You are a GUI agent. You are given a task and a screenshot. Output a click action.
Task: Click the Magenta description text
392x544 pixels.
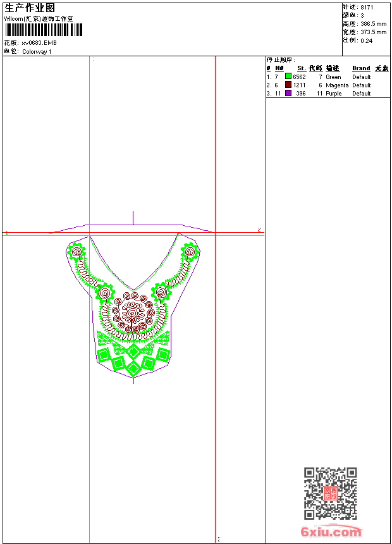coord(337,85)
